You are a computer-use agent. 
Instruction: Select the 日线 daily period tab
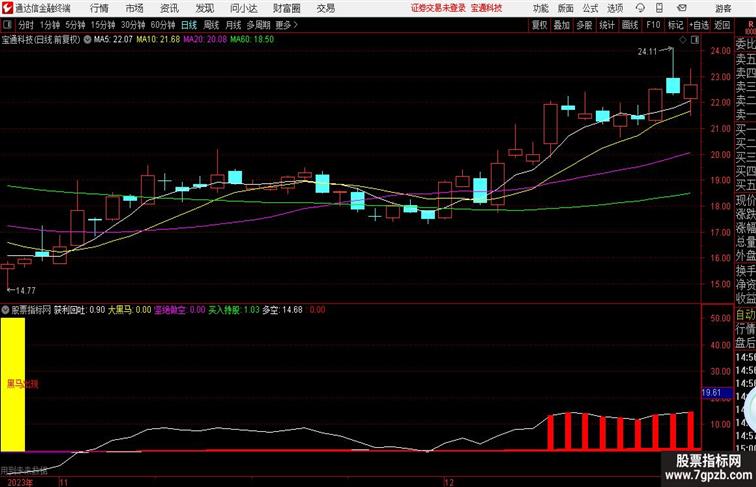coord(189,25)
